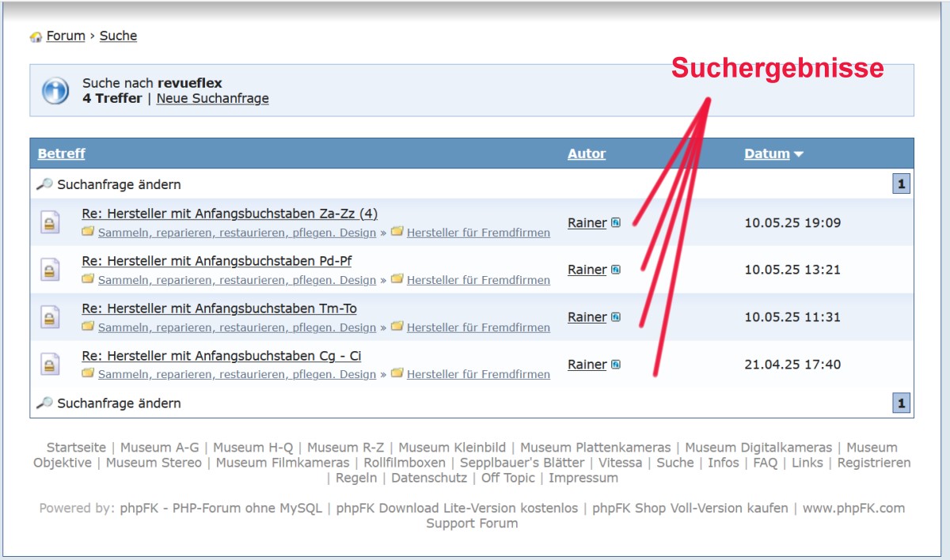Open Hersteller für Fremdfirmen folder in Tm-To row
Image resolution: width=950 pixels, height=560 pixels.
[478, 327]
